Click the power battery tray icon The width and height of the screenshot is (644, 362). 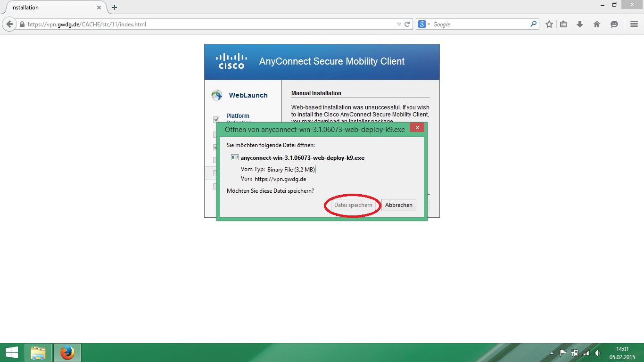[x=575, y=353]
